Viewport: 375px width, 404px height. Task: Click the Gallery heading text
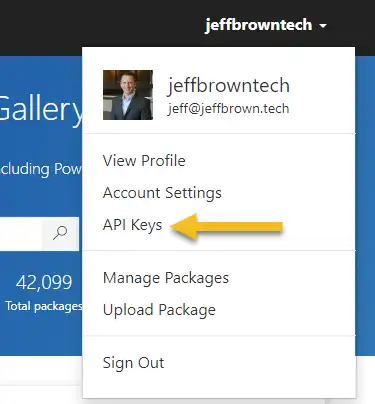coord(41,109)
